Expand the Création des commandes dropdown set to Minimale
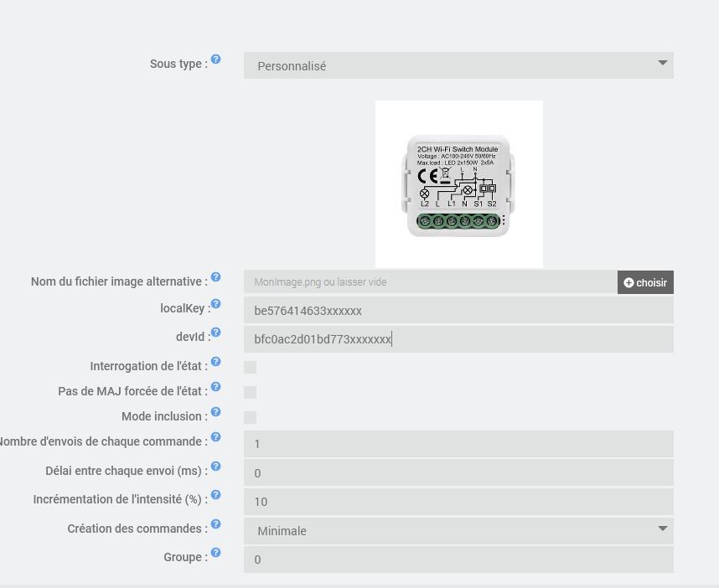Screen dimensions: 719x588 (x=458, y=531)
